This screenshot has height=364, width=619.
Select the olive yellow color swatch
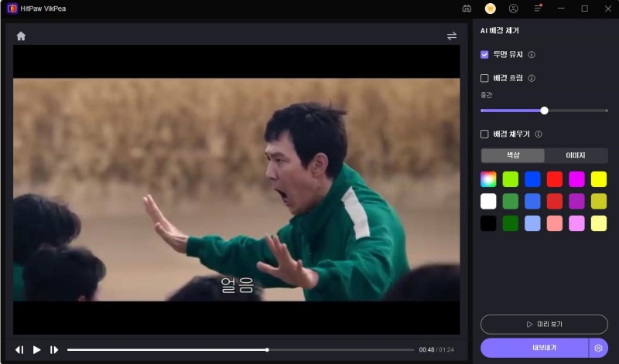click(x=599, y=202)
